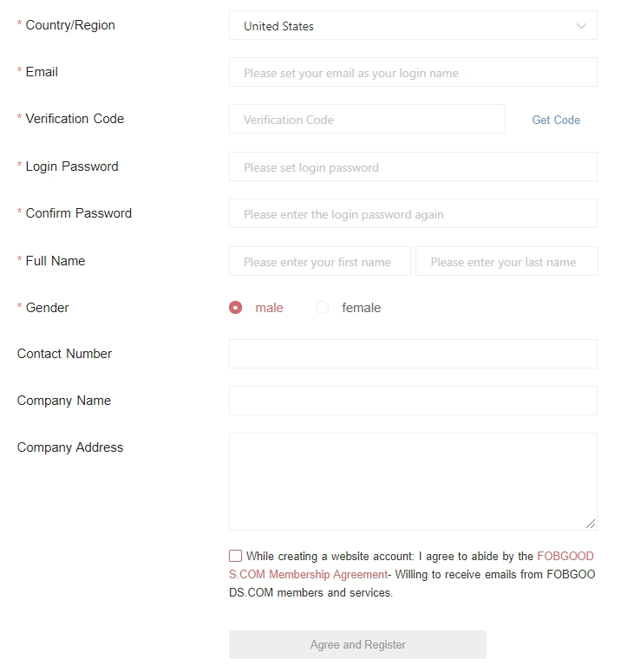Check the membership agreement checkbox
The image size is (621, 672).
(x=236, y=556)
